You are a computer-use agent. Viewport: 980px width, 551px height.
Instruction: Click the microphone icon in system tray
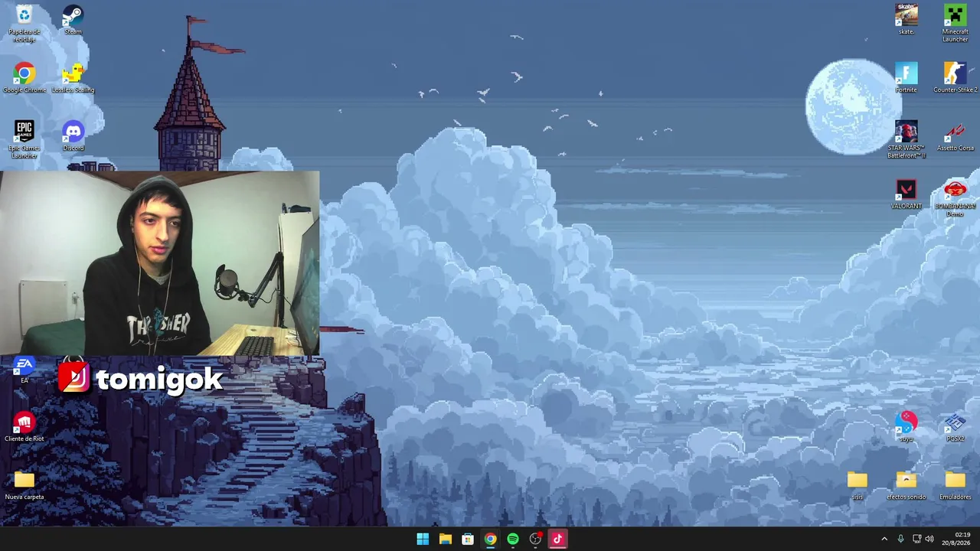click(900, 539)
